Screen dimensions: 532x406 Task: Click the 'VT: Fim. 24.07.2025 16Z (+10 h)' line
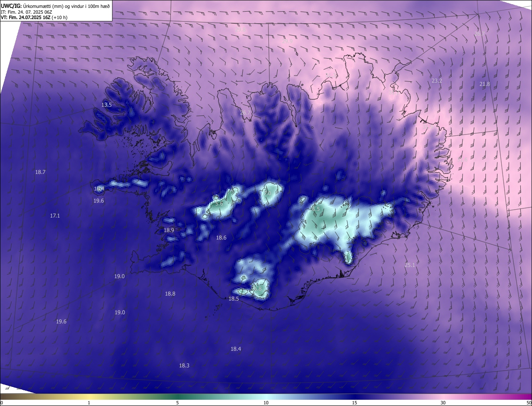coord(34,17)
